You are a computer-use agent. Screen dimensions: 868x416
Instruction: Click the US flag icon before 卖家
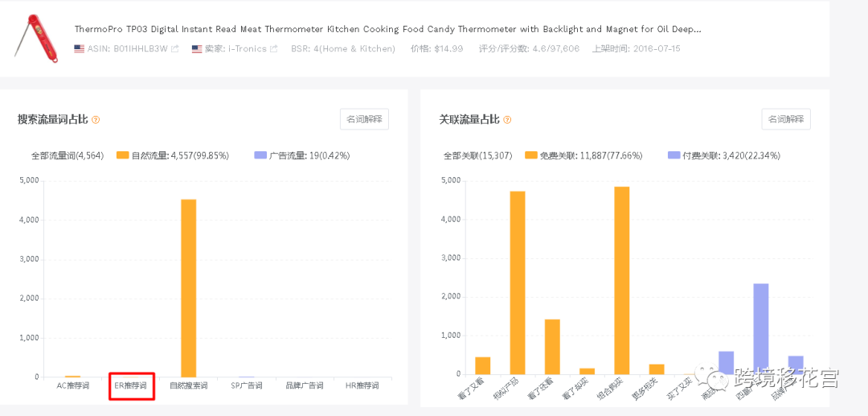196,49
